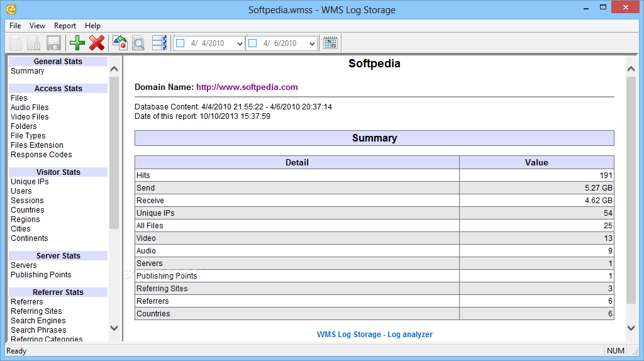644x361 pixels.
Task: Open the 4/6/2010 end date dropdown arrow
Action: (x=312, y=43)
